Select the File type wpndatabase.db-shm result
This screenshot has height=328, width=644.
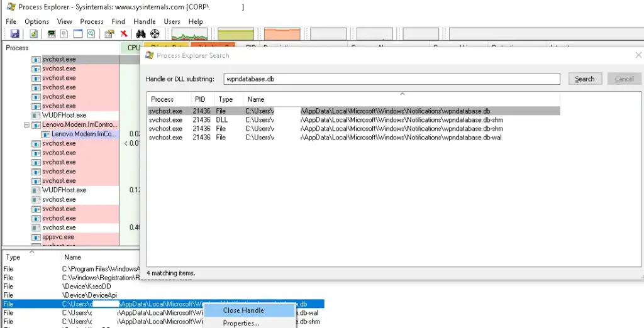tap(353, 128)
